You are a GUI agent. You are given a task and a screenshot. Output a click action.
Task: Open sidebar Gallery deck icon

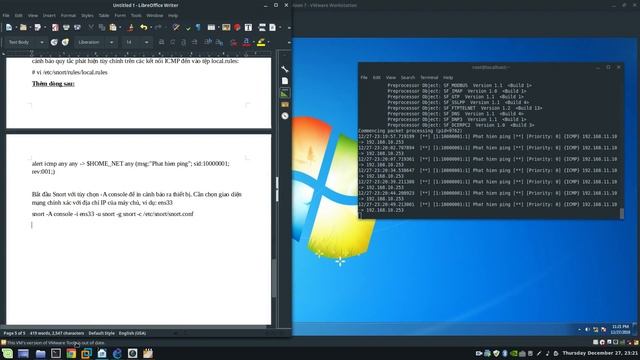(x=285, y=104)
